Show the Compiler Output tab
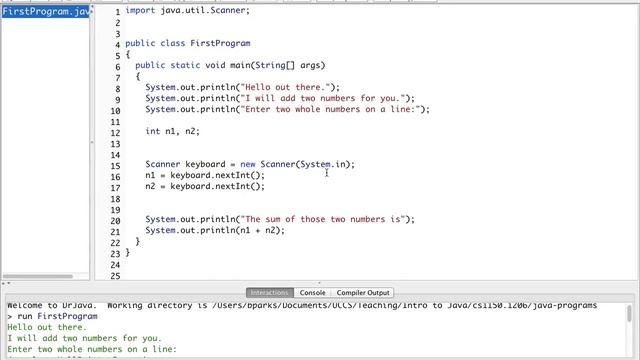 362,293
